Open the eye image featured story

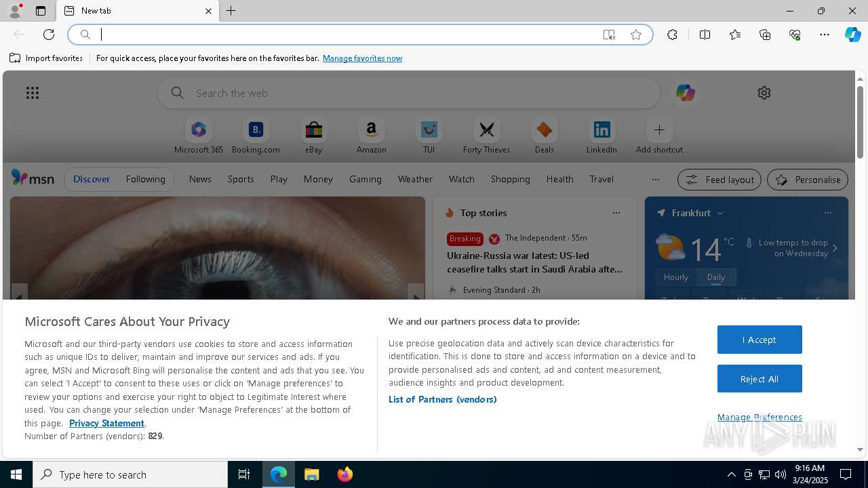[x=218, y=248]
